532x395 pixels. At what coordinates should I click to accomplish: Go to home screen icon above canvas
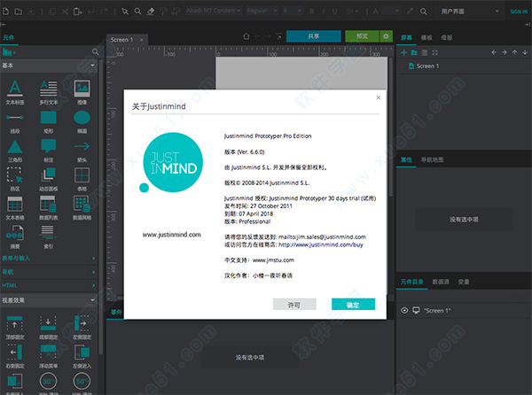pyautogui.click(x=246, y=36)
